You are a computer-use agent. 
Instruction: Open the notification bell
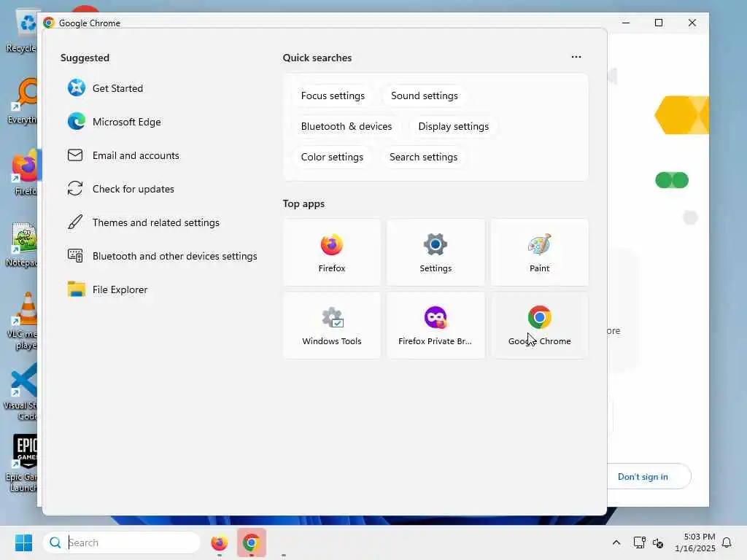coord(727,542)
